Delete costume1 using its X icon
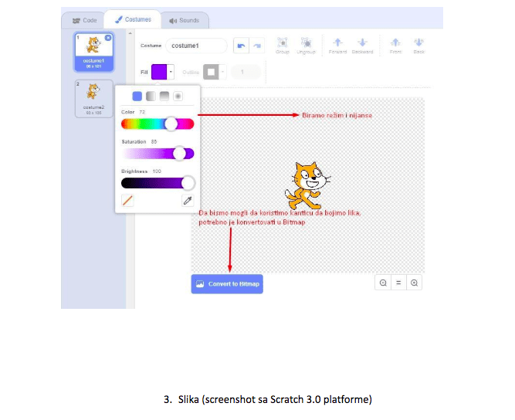Image resolution: width=515 pixels, height=420 pixels. [x=108, y=38]
